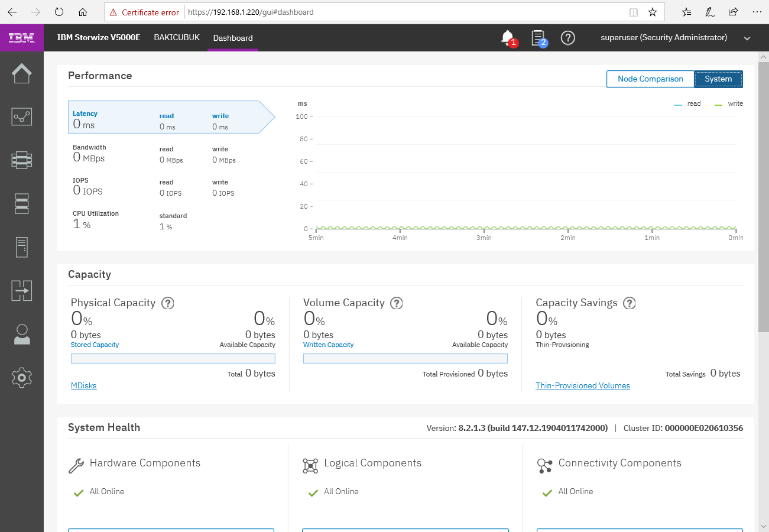Click the IBM logo
The height and width of the screenshot is (532, 769).
point(22,38)
